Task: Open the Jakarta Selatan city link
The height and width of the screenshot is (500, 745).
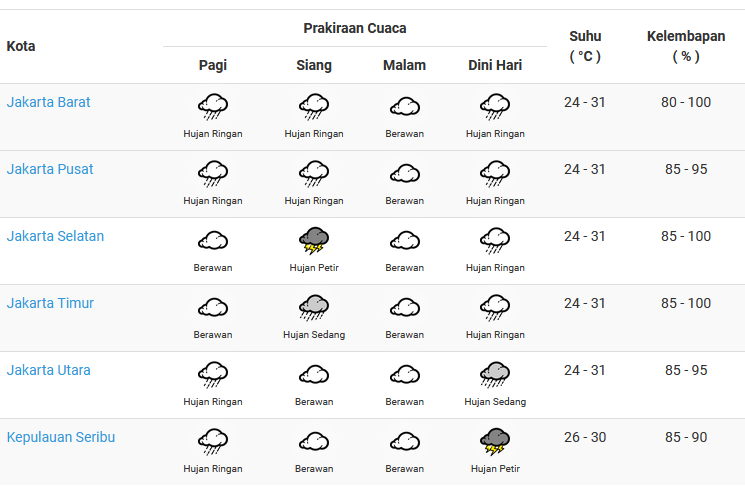Action: [x=55, y=236]
